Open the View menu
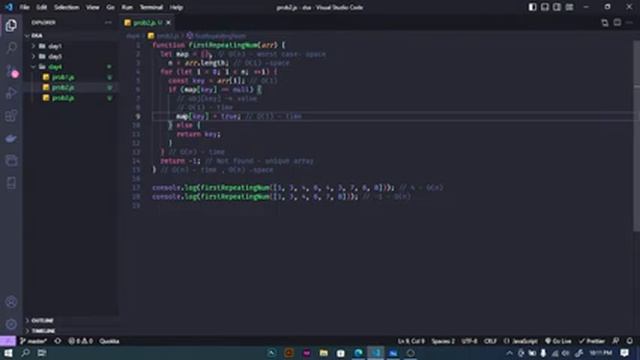 click(93, 7)
